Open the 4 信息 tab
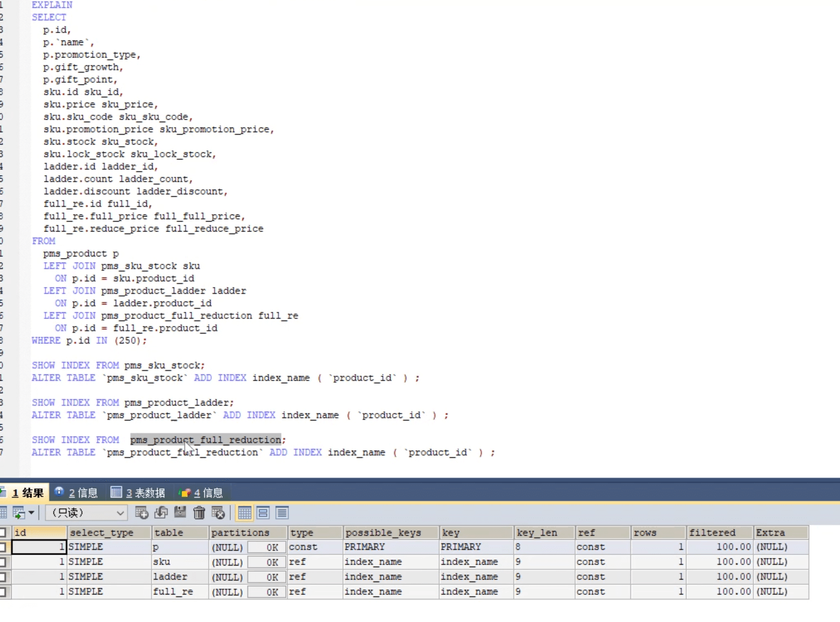This screenshot has height=622, width=840. pyautogui.click(x=202, y=493)
